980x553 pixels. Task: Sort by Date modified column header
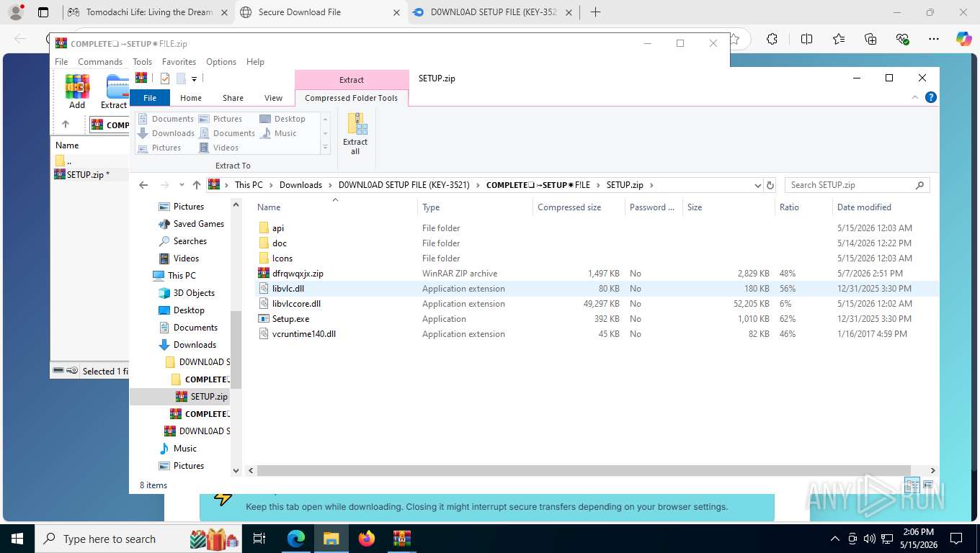864,207
